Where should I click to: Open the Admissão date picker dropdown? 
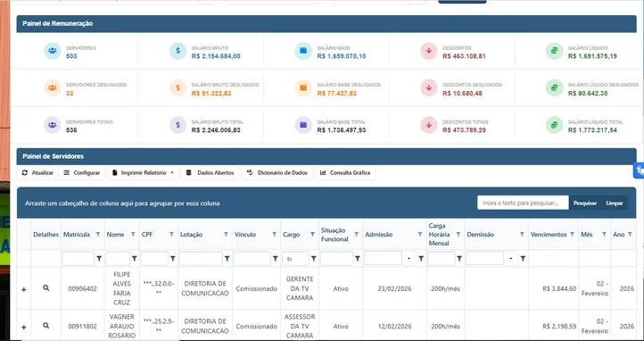coord(409,258)
